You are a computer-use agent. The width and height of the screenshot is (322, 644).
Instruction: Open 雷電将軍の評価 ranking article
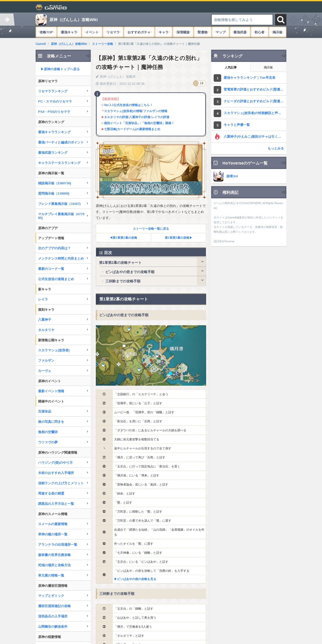click(x=254, y=90)
